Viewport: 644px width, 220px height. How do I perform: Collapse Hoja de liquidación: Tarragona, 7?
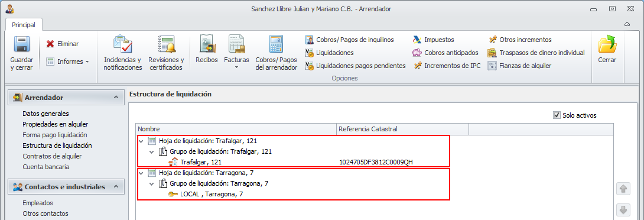(x=141, y=173)
